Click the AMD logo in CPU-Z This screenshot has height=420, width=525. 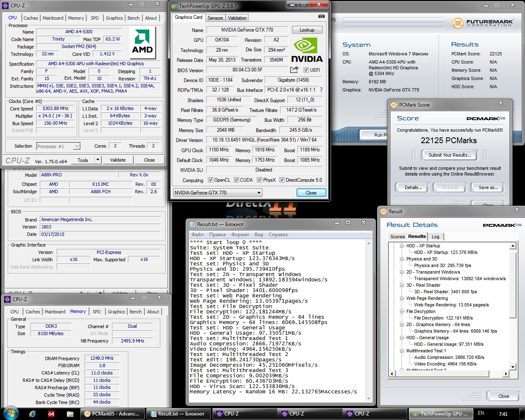click(142, 43)
